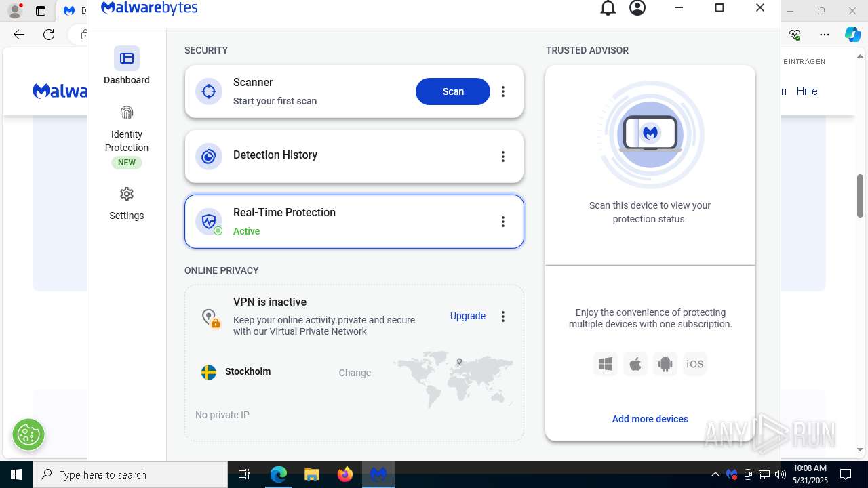Click the VPN Upgrade link
The image size is (868, 488).
(468, 316)
